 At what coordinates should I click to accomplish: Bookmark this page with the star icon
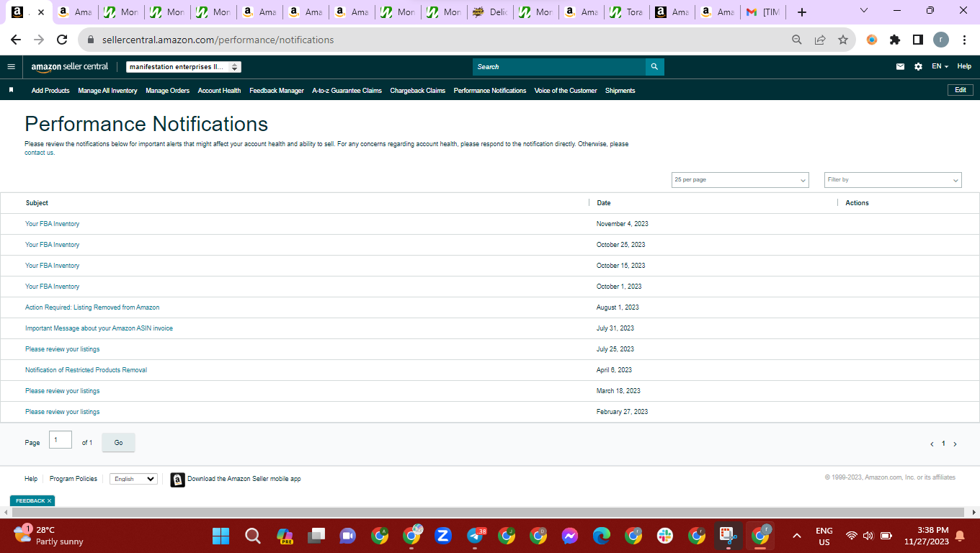[843, 40]
